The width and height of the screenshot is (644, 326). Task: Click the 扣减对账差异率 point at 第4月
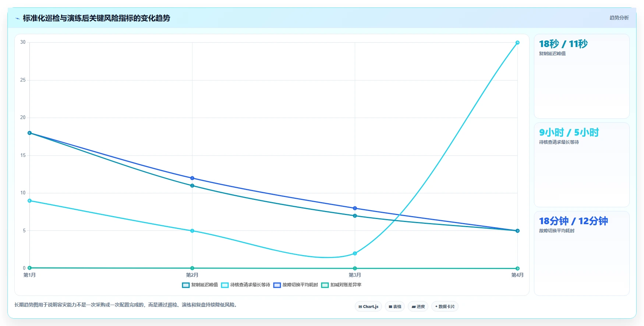517,268
